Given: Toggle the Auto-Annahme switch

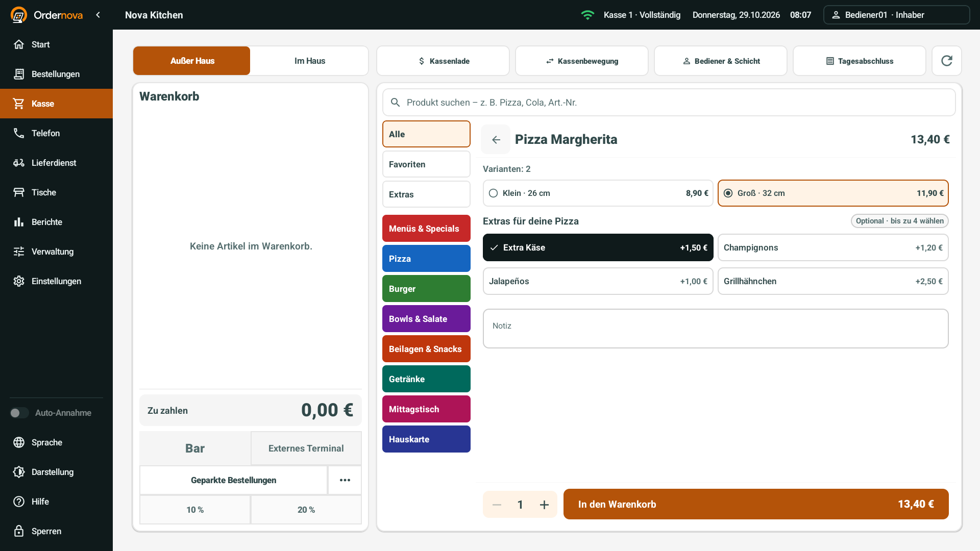Looking at the screenshot, I should point(19,413).
